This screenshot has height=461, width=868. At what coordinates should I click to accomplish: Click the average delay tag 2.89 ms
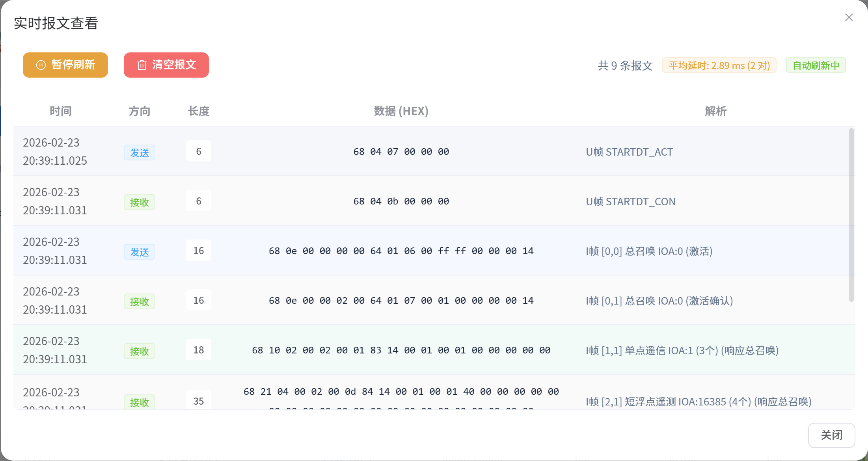pyautogui.click(x=719, y=65)
